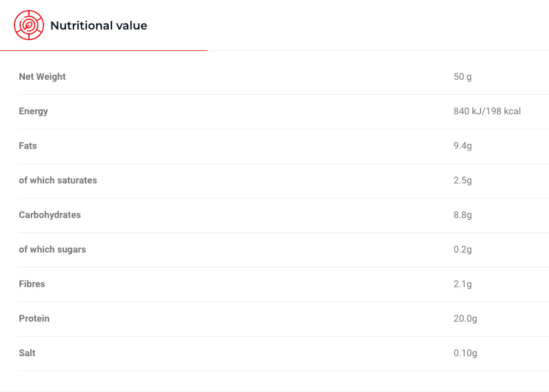
Task: Select the Protein row label
Action: 34,318
